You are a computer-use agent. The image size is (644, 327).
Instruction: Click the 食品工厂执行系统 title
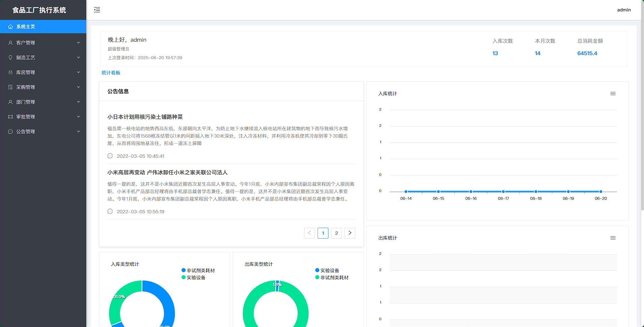pos(39,10)
